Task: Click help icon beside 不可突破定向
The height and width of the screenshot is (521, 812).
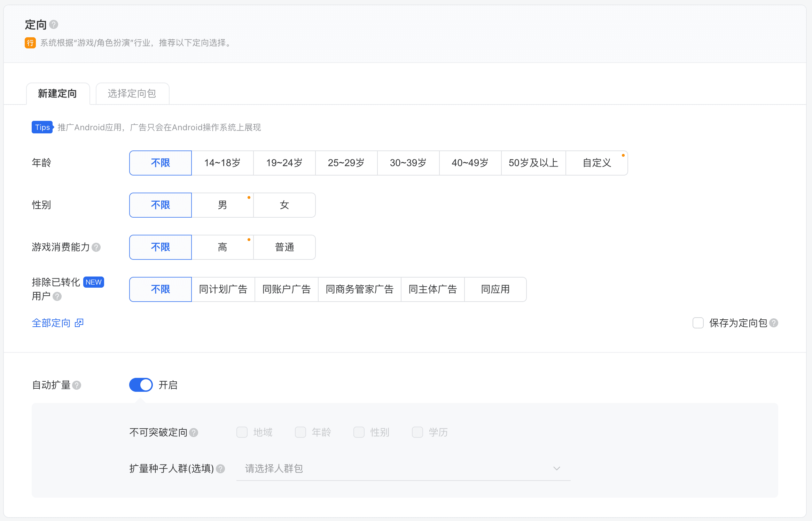Action: pyautogui.click(x=194, y=433)
